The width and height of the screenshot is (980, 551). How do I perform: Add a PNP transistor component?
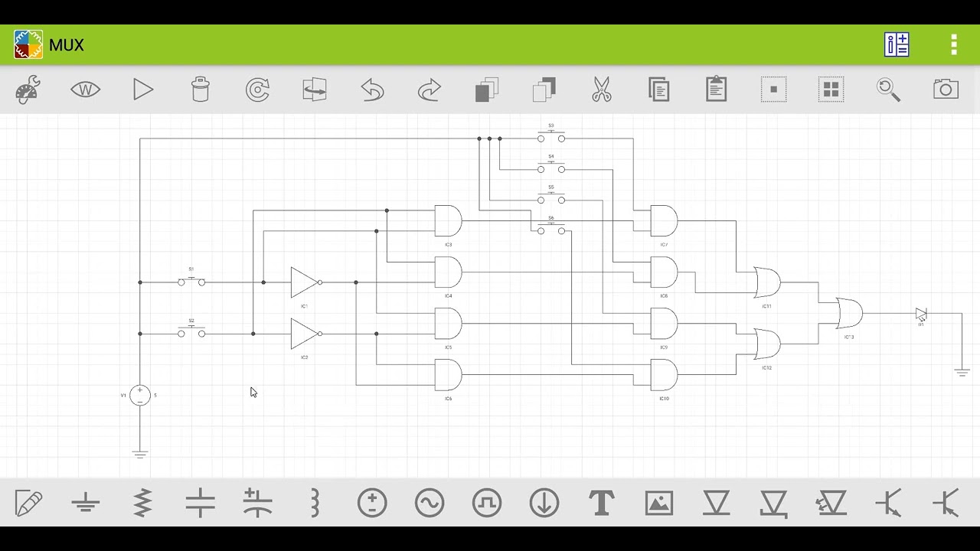(946, 503)
